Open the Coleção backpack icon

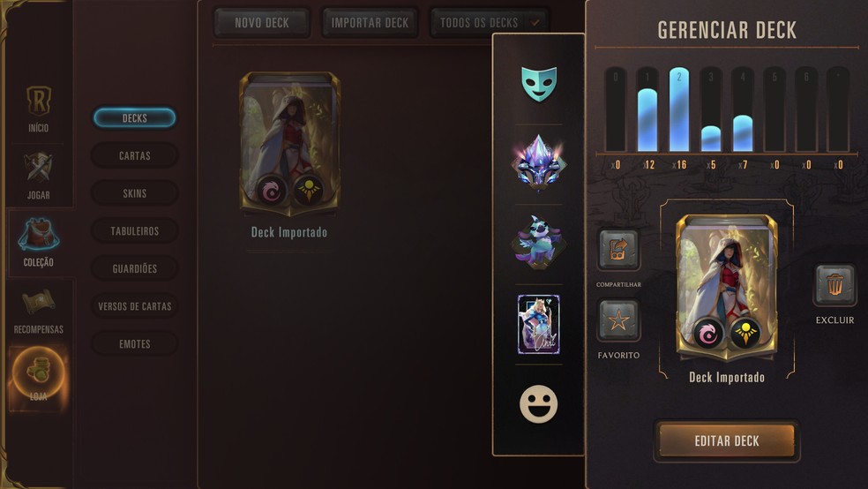[x=38, y=234]
